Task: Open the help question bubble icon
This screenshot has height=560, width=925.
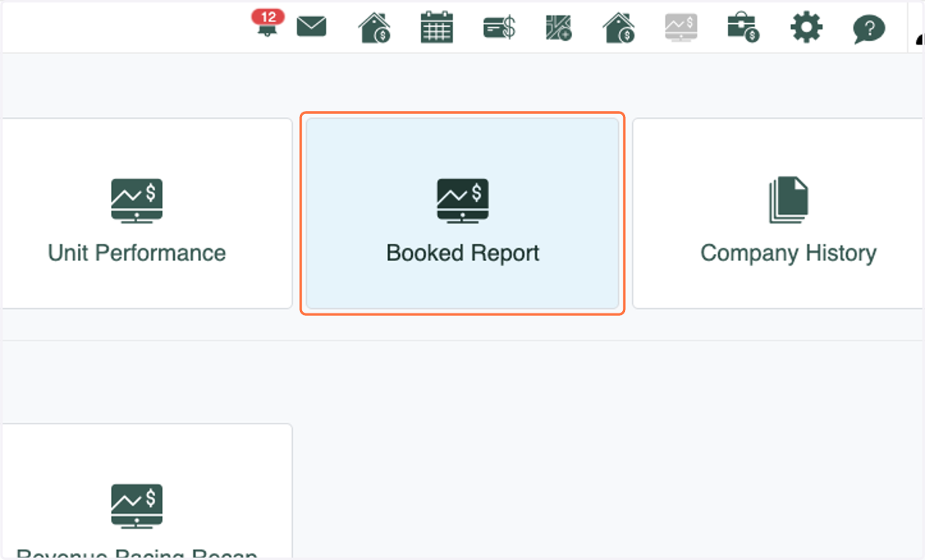Action: pos(869,29)
